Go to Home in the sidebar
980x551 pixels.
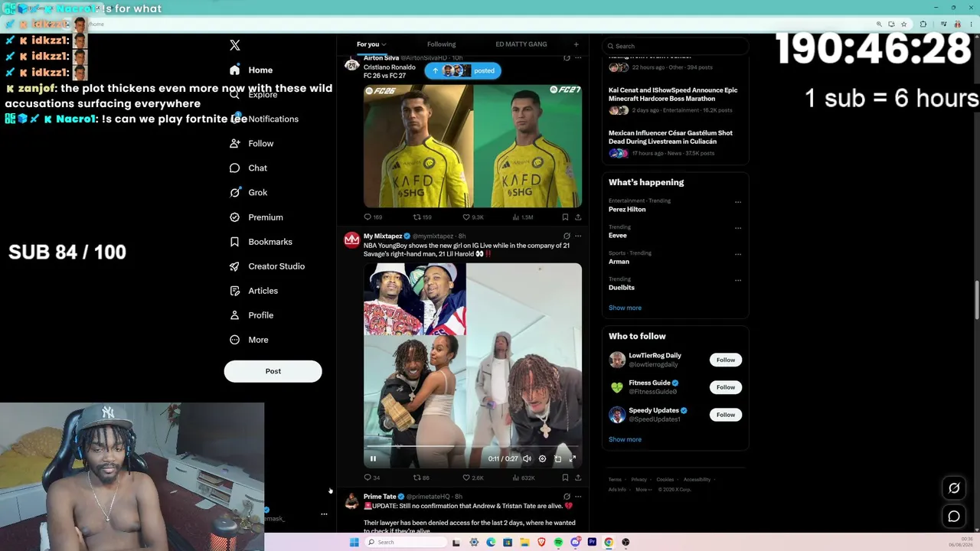tap(251, 70)
